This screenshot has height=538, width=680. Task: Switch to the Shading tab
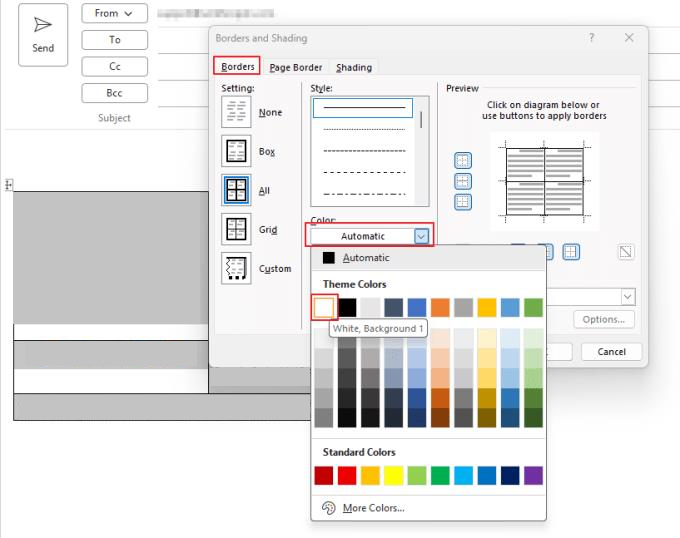[354, 67]
